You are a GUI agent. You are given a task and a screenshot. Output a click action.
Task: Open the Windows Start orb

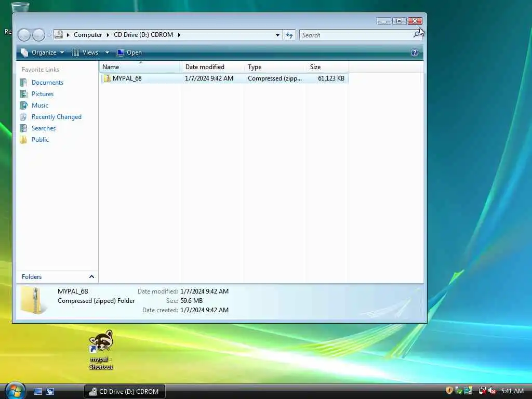click(x=15, y=391)
